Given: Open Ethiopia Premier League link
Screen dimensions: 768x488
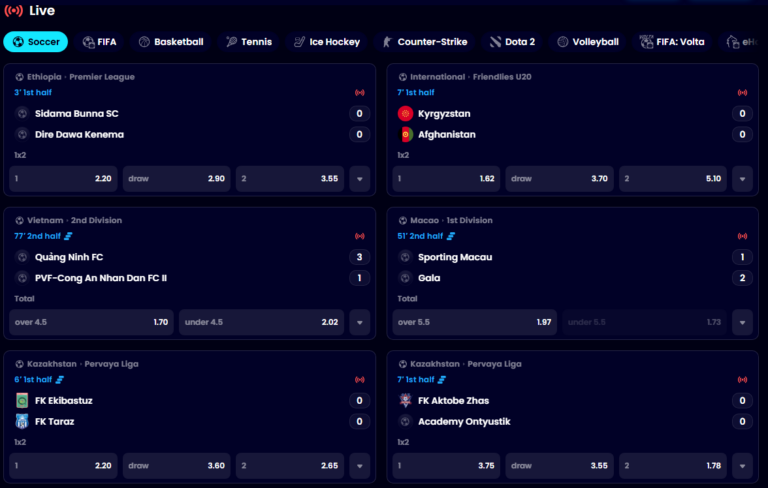Looking at the screenshot, I should pyautogui.click(x=81, y=77).
